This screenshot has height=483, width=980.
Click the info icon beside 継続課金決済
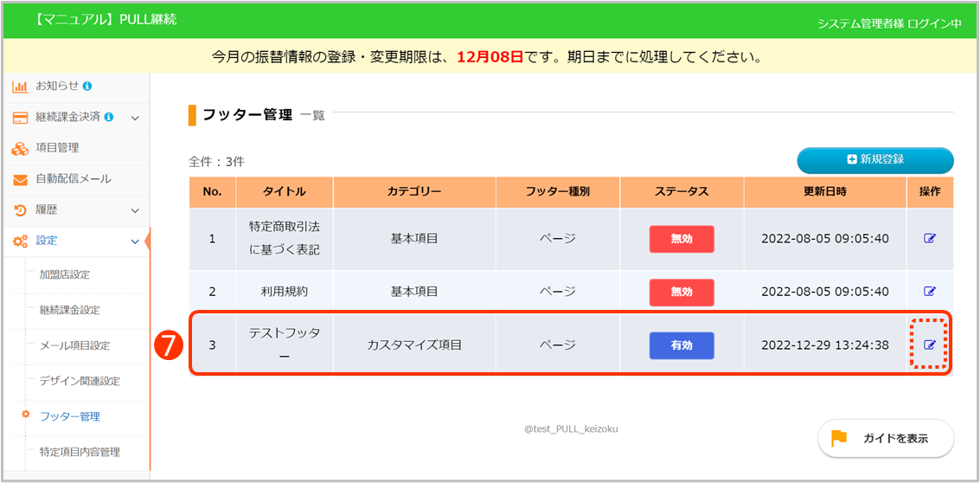coord(108,117)
